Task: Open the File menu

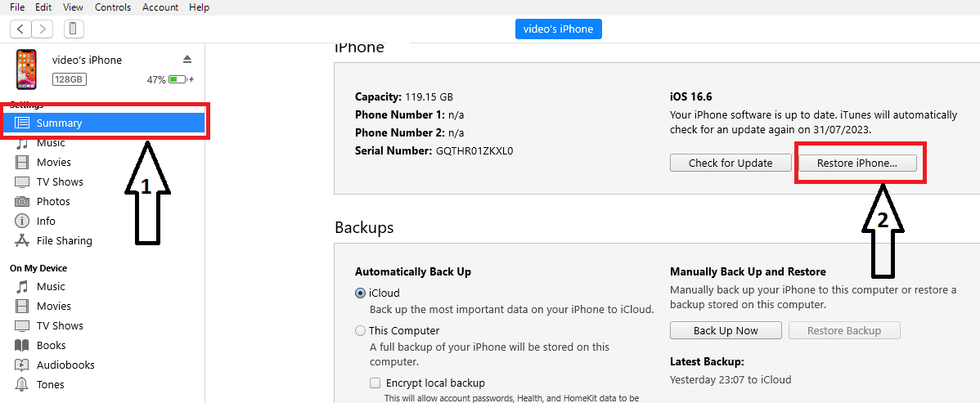Action: [x=16, y=7]
